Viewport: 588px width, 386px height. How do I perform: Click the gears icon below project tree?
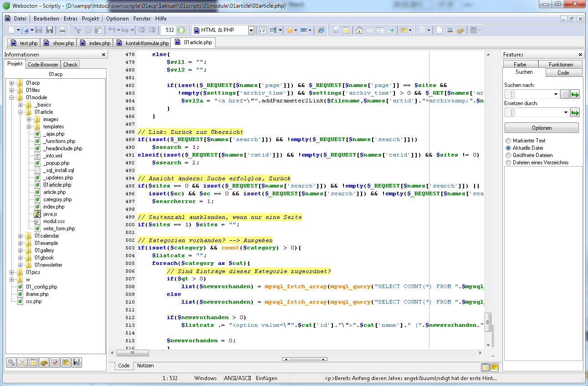coord(11,362)
